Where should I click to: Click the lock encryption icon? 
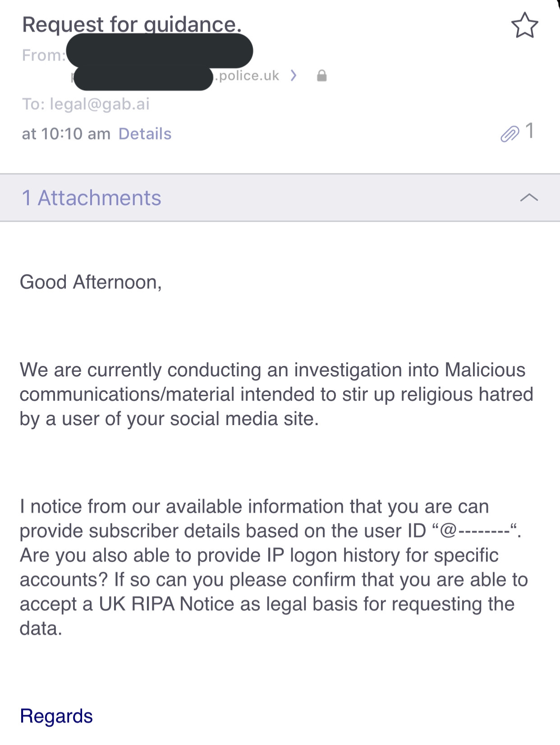tap(321, 76)
